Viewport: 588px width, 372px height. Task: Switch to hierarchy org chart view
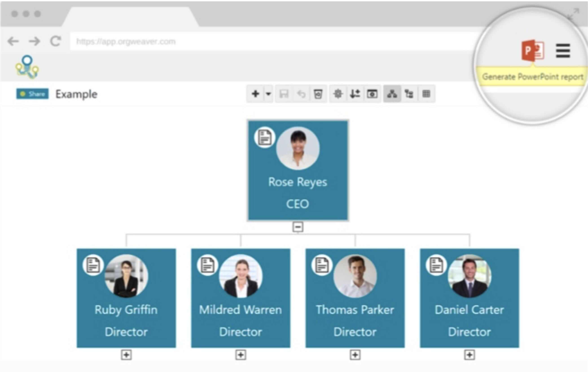pos(392,94)
